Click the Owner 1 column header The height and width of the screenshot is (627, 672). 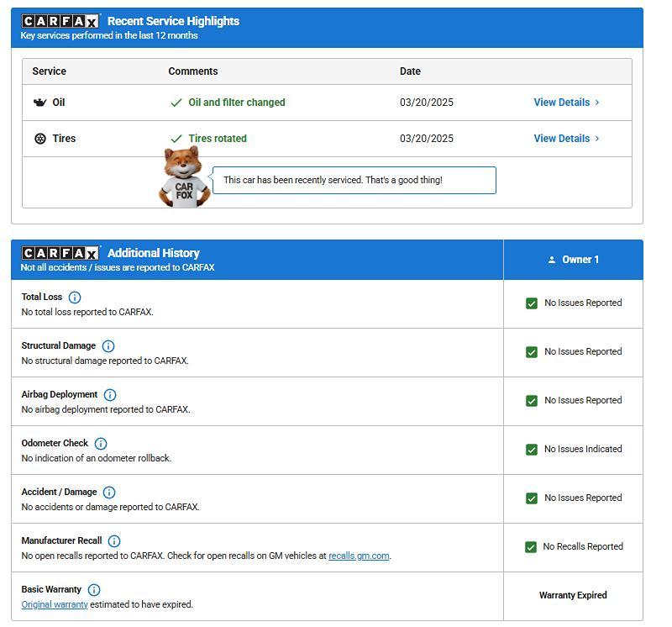point(574,260)
